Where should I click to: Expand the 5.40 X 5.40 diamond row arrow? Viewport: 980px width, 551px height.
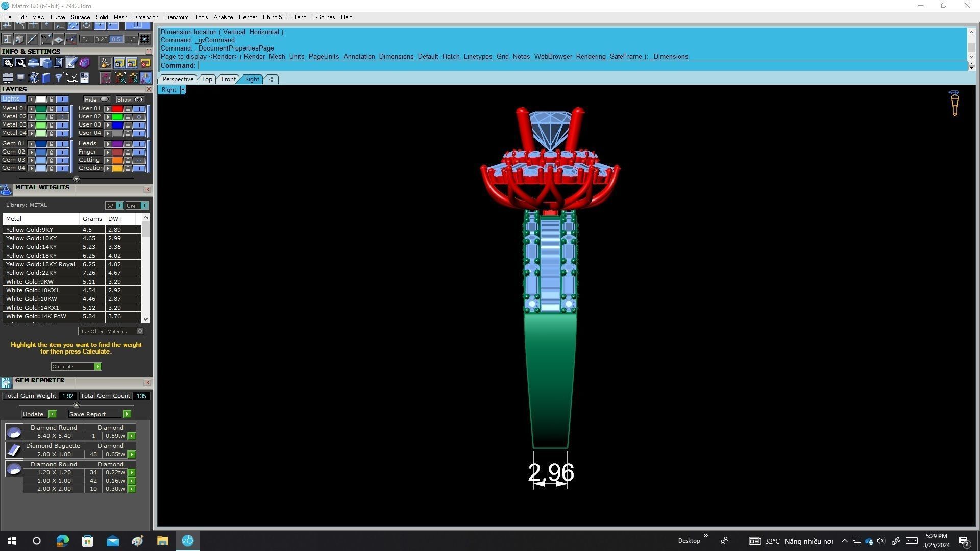pyautogui.click(x=132, y=436)
